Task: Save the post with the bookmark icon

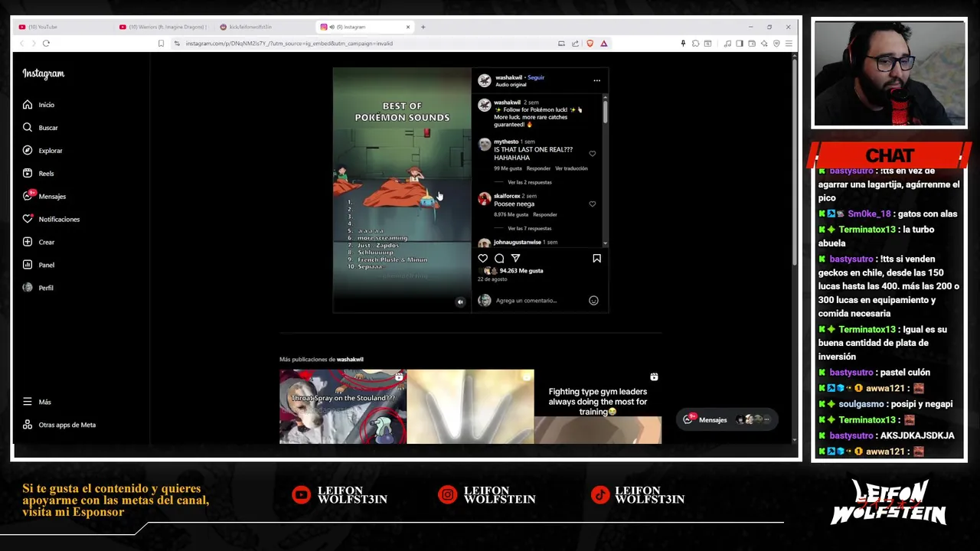Action: [596, 259]
